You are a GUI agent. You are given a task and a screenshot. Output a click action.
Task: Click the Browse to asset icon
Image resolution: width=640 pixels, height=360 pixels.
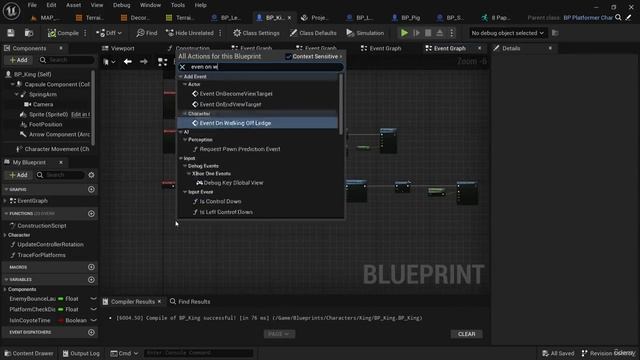29,33
